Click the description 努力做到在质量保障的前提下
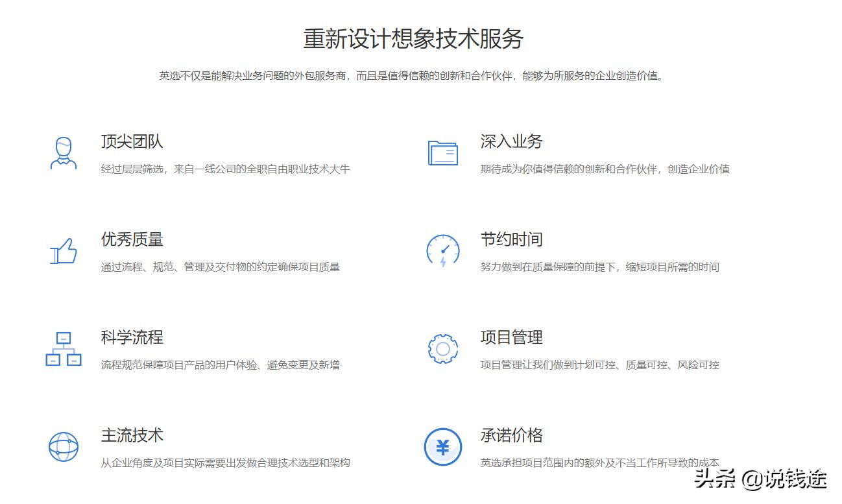842x504 pixels. click(600, 267)
